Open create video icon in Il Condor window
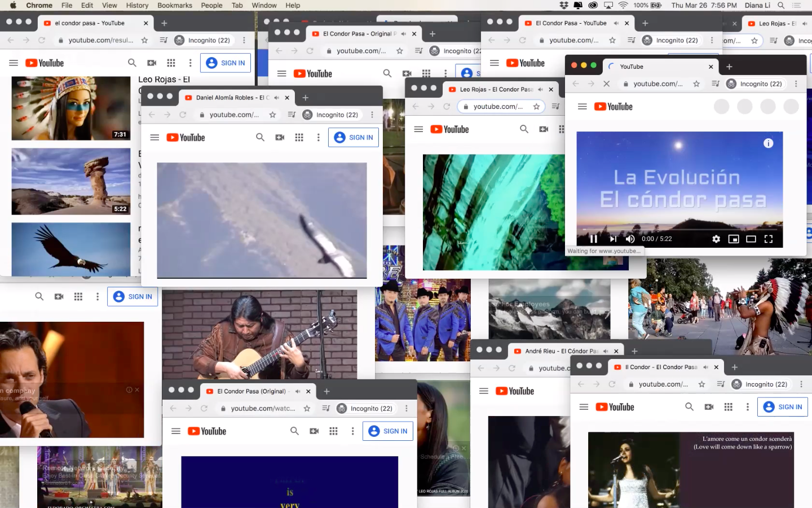 click(709, 407)
